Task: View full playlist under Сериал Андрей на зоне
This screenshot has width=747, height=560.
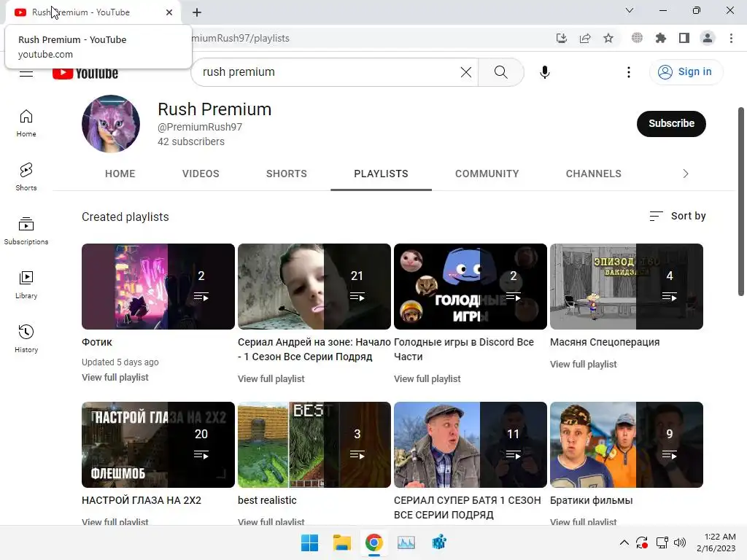Action: coord(271,379)
